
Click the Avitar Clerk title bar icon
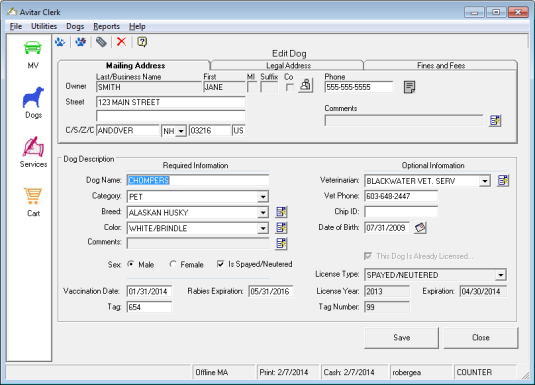click(x=12, y=12)
